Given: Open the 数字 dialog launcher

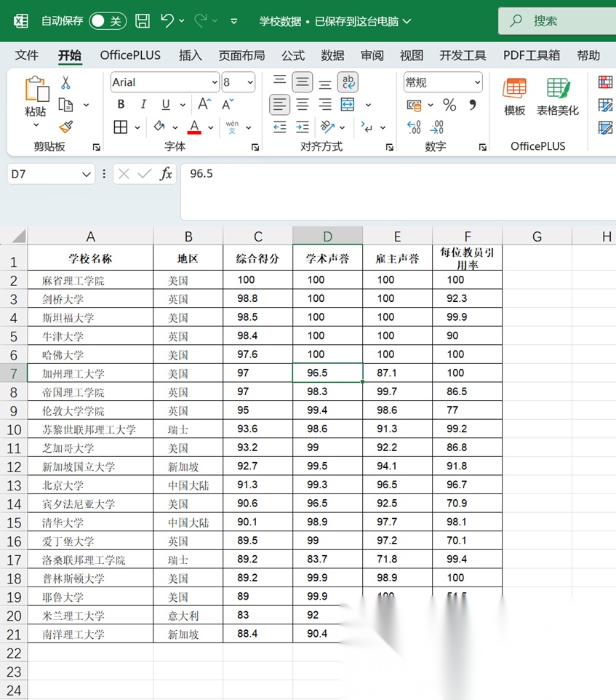Looking at the screenshot, I should tap(483, 147).
